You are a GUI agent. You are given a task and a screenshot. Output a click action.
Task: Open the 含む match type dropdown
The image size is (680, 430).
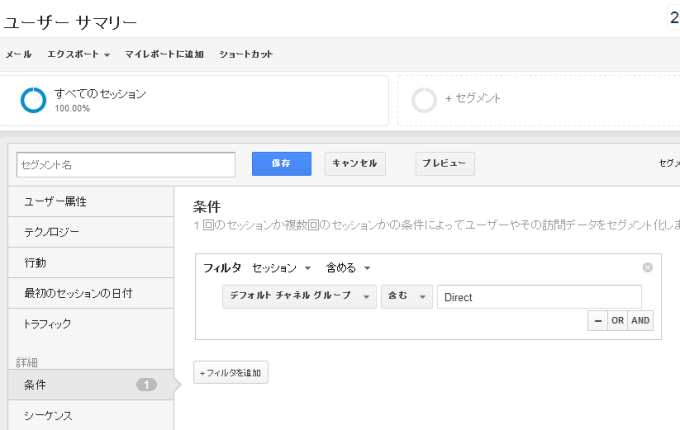coord(405,297)
